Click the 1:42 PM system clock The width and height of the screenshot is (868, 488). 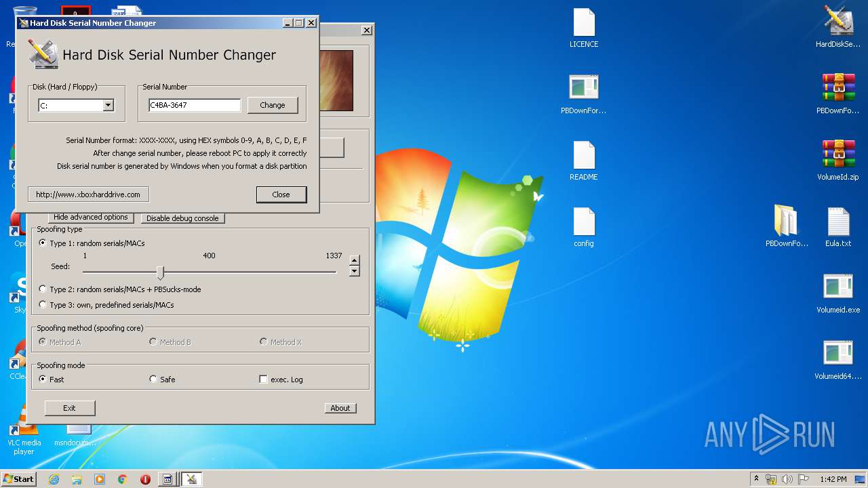pos(833,479)
